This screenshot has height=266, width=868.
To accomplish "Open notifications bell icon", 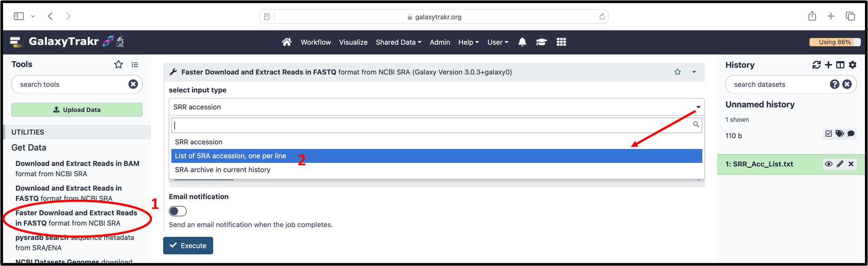I will tap(522, 42).
